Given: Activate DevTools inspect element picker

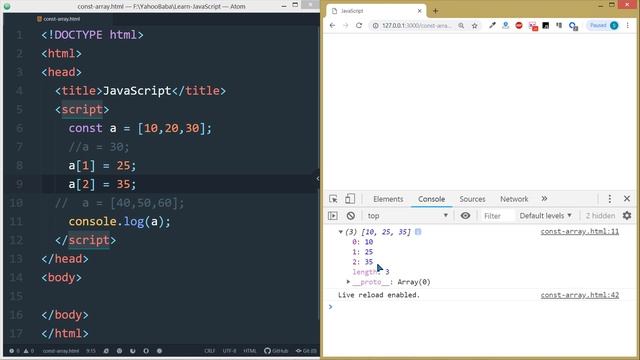Looking at the screenshot, I should pos(333,199).
